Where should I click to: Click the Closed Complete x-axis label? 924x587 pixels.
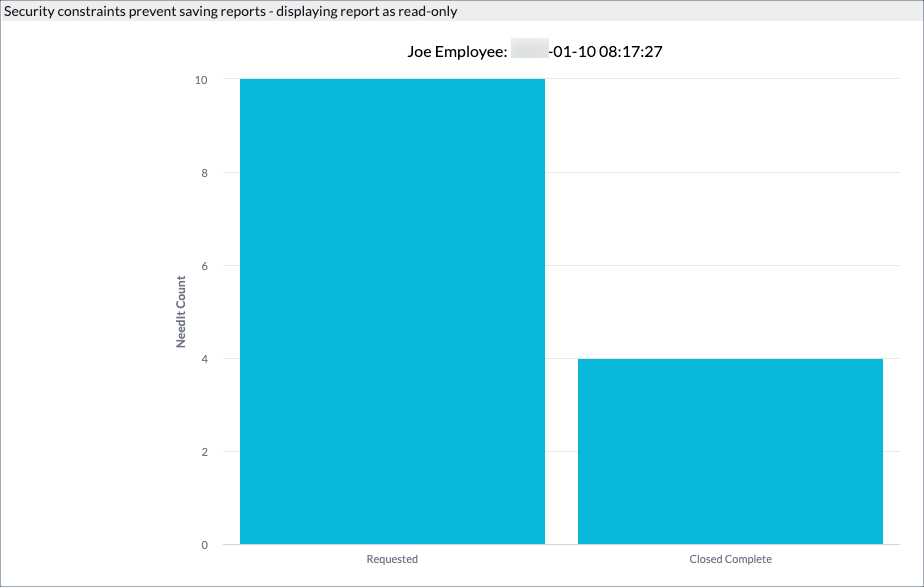730,559
